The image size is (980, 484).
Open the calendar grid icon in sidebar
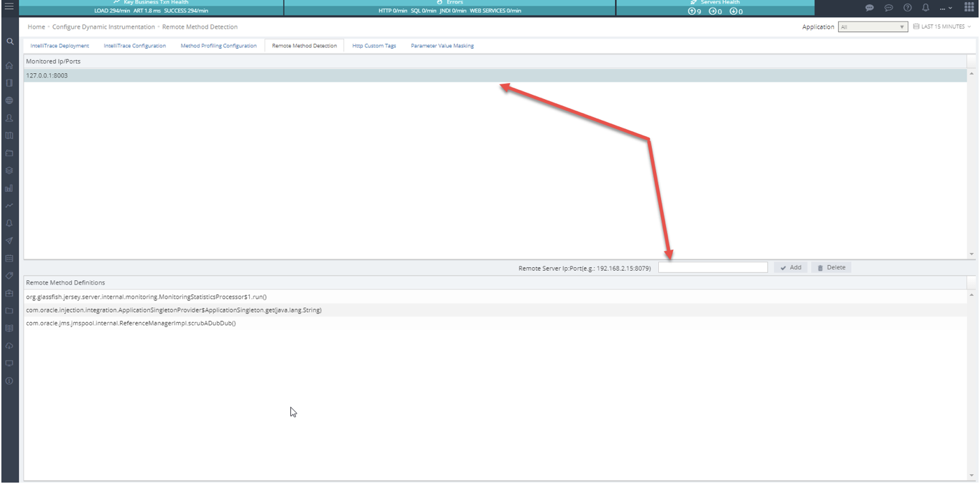[x=9, y=258]
